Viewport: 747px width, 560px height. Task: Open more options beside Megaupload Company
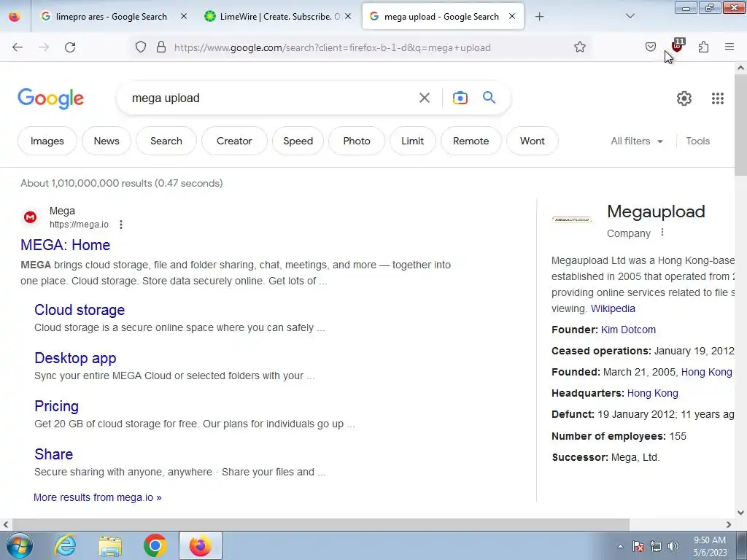click(662, 233)
